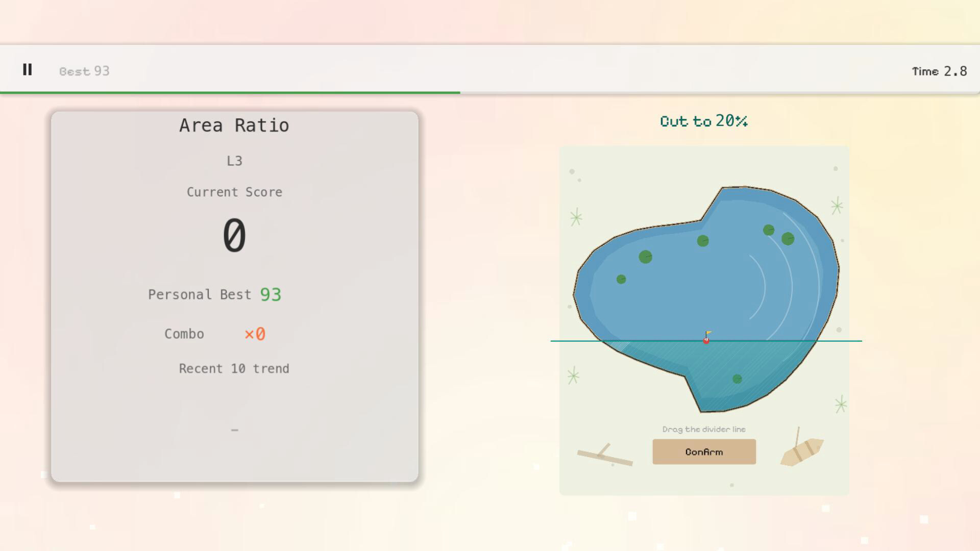The image size is (980, 551).
Task: Click the 'Time 2.8' timer text
Action: (x=939, y=71)
